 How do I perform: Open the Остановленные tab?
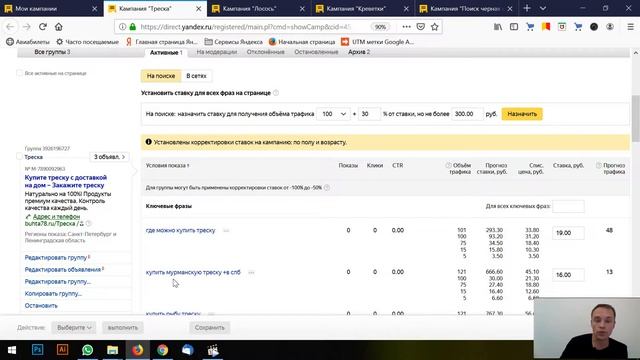click(316, 52)
